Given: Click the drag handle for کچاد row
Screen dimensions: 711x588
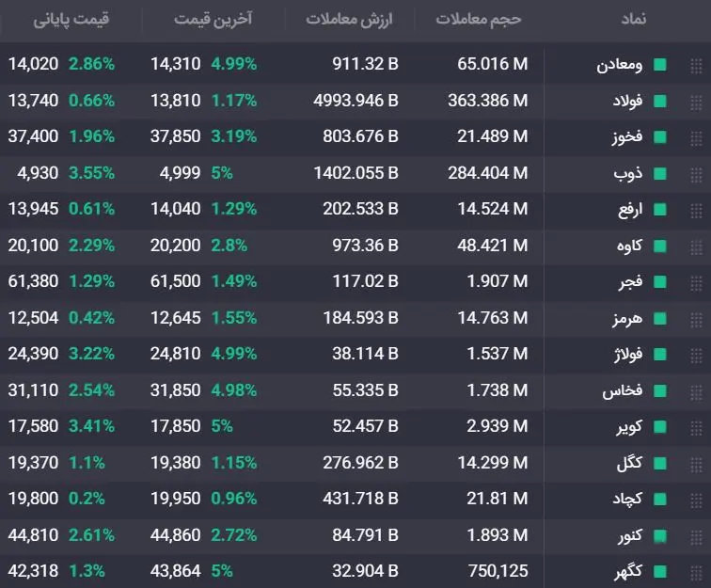Looking at the screenshot, I should [x=696, y=501].
